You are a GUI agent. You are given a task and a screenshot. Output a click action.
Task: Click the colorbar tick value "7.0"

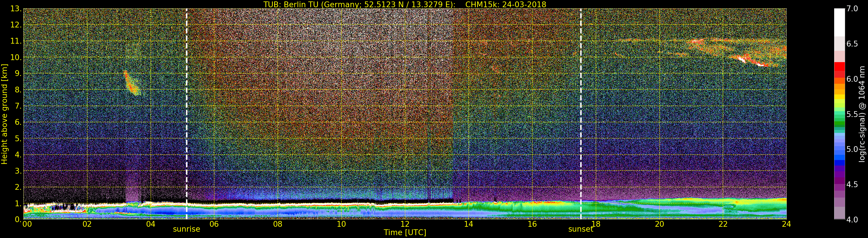[852, 9]
